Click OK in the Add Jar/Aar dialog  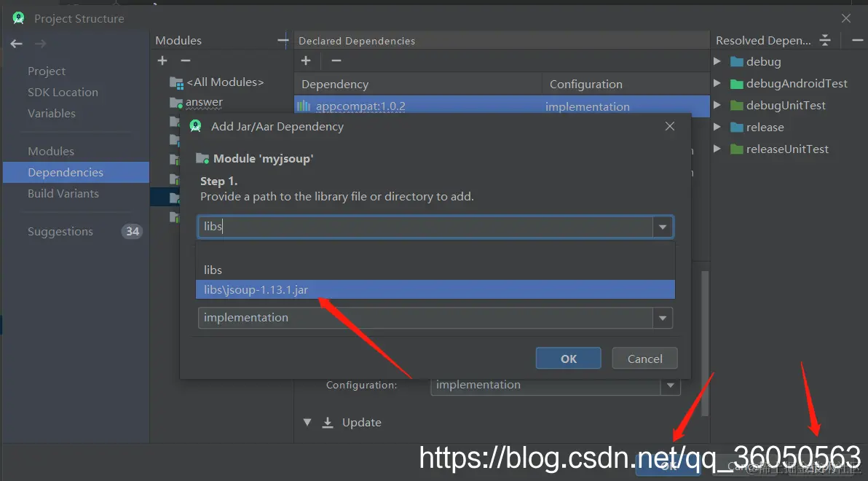569,359
